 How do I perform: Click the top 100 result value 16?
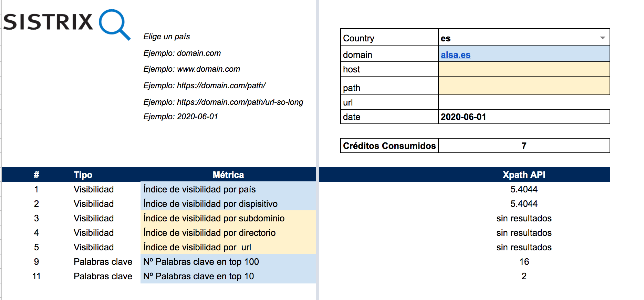[524, 262]
